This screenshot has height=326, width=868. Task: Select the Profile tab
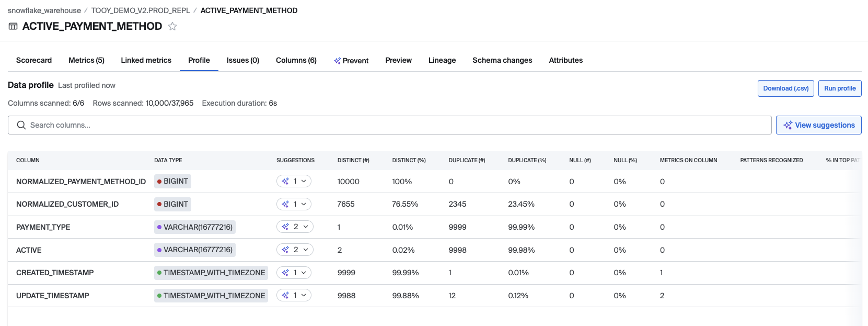point(199,60)
